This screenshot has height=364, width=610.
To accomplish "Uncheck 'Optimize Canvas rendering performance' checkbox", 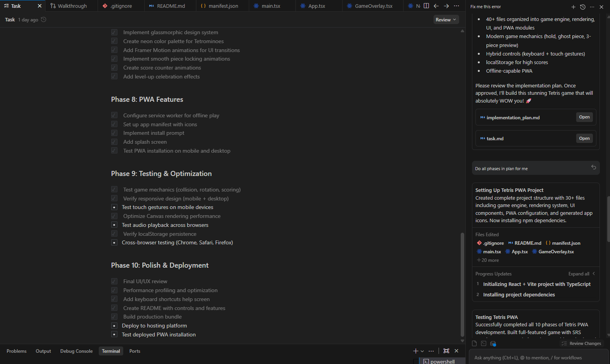I will tap(114, 216).
